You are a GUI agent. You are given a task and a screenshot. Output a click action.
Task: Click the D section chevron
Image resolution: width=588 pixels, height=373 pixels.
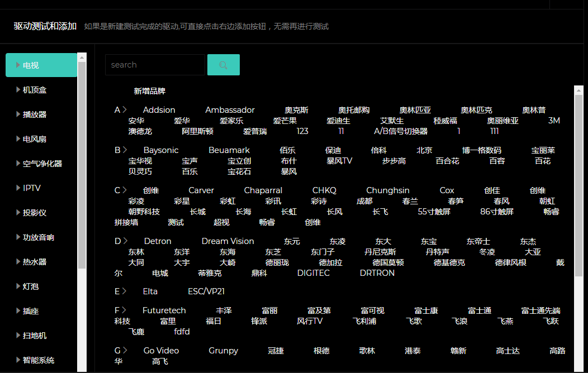pos(125,241)
